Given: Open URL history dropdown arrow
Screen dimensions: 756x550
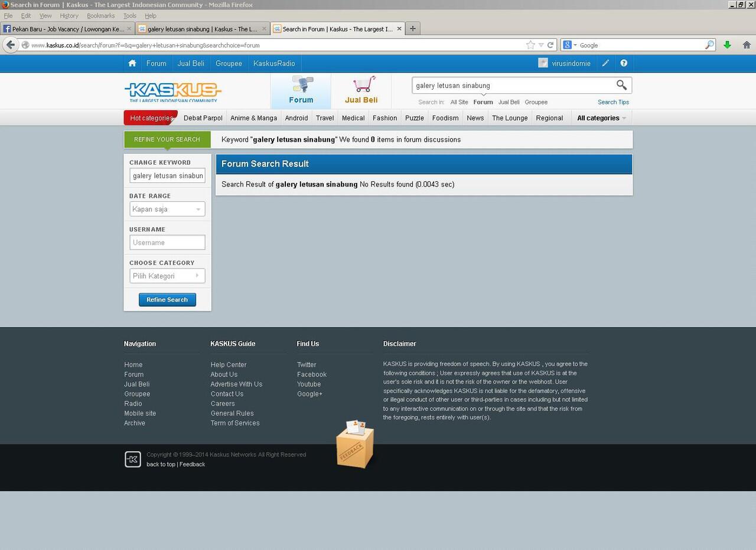Looking at the screenshot, I should pyautogui.click(x=540, y=45).
